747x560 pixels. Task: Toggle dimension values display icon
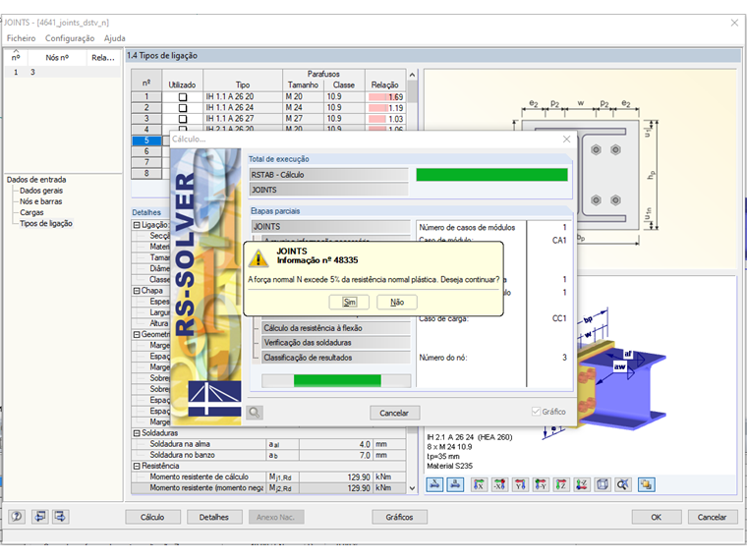coord(434,484)
